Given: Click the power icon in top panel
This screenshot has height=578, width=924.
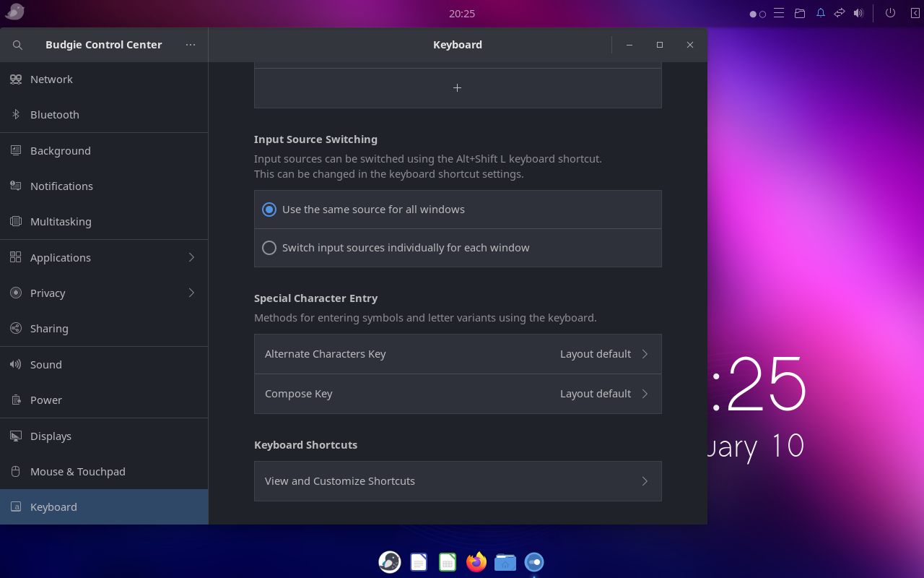Looking at the screenshot, I should [x=890, y=13].
